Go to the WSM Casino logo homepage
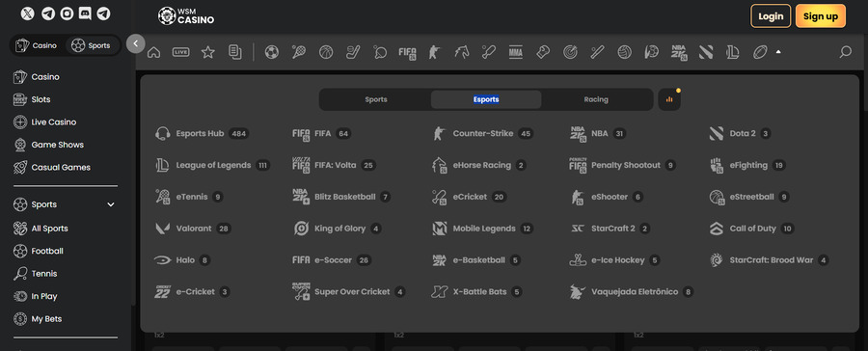The image size is (868, 351). tap(186, 16)
